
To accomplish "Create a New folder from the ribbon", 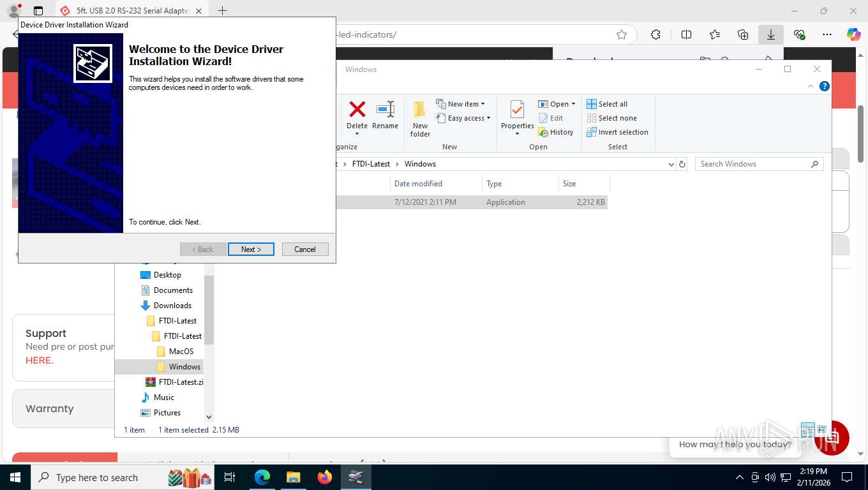I will tap(420, 119).
